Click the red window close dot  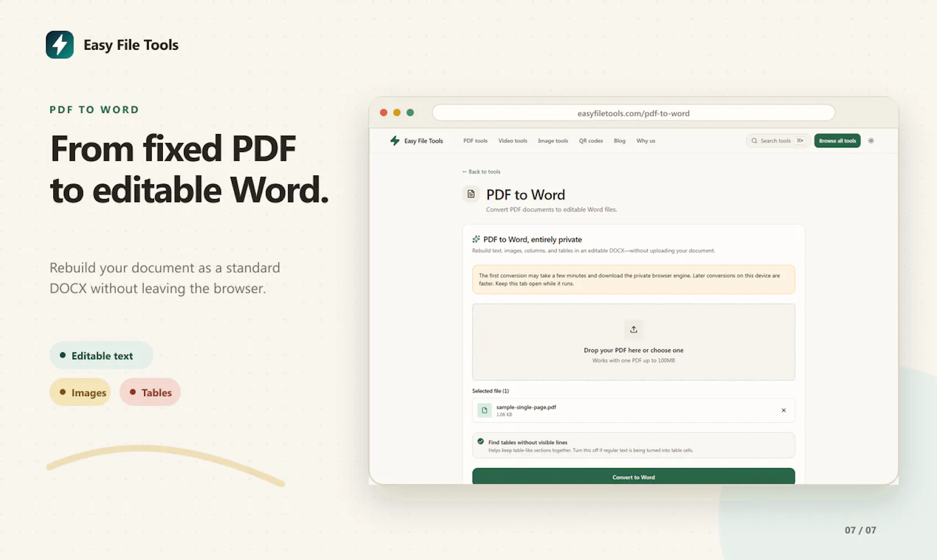click(x=384, y=112)
